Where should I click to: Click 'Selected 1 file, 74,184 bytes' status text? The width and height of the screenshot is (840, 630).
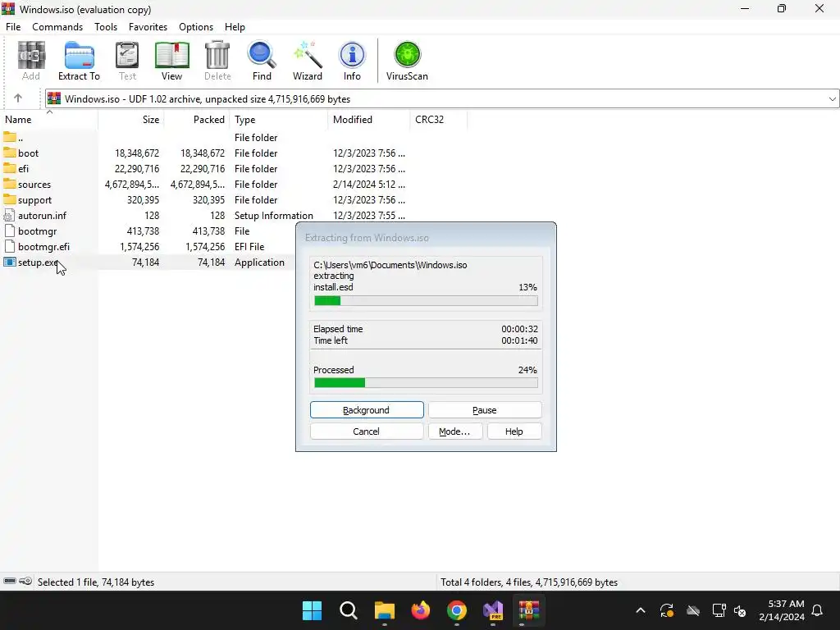point(96,582)
